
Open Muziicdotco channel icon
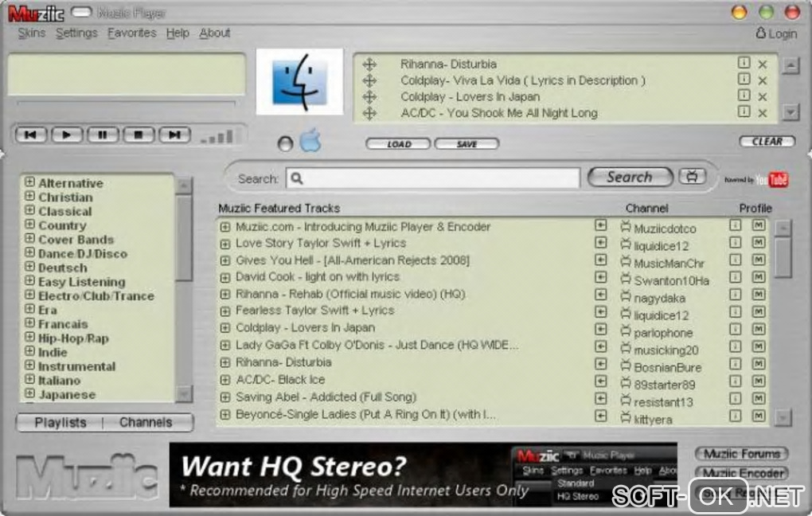626,226
